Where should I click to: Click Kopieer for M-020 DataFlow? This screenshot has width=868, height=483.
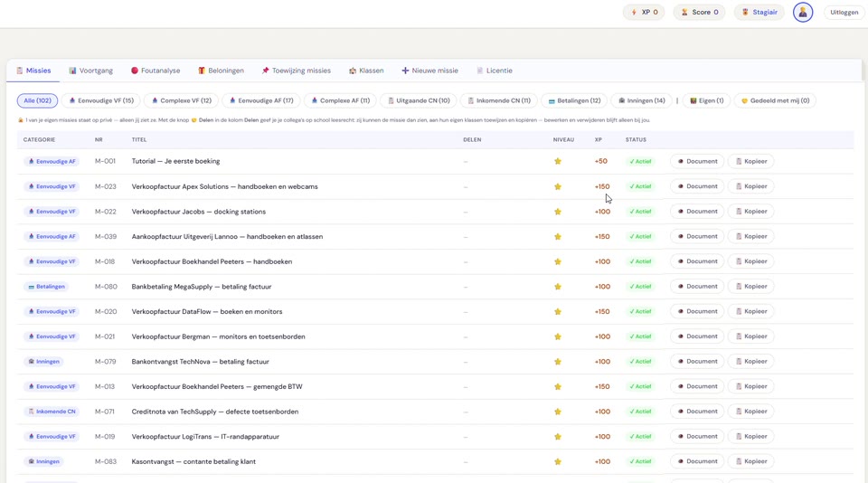click(x=750, y=311)
